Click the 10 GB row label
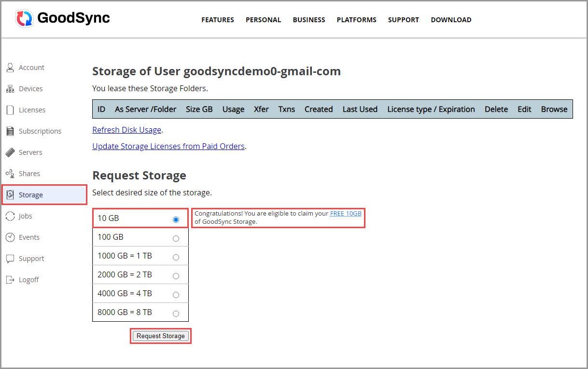The height and width of the screenshot is (369, 588). (108, 218)
